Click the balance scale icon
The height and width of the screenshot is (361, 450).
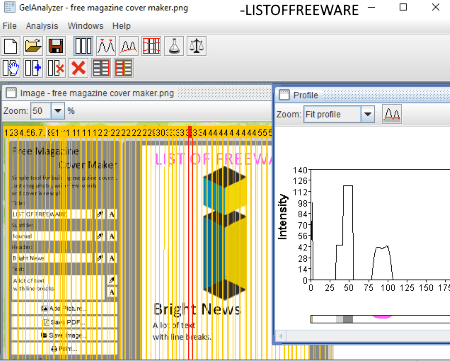coord(197,46)
